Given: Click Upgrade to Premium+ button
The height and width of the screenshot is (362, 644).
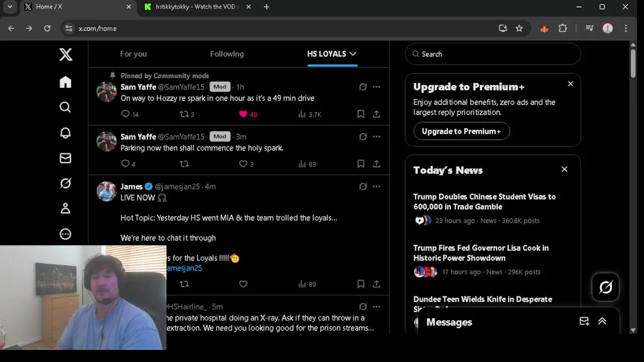Looking at the screenshot, I should click(461, 131).
